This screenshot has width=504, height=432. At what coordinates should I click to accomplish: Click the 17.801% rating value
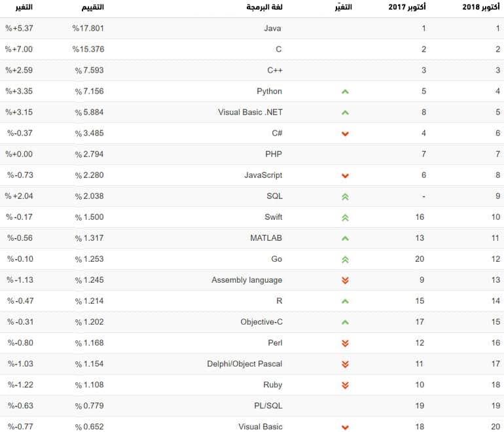(x=88, y=29)
